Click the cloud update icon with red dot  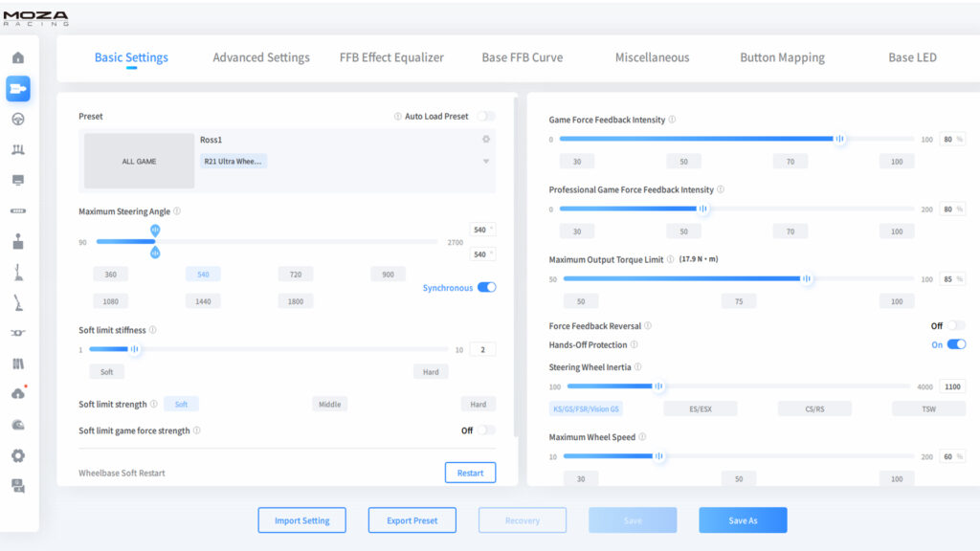point(19,393)
